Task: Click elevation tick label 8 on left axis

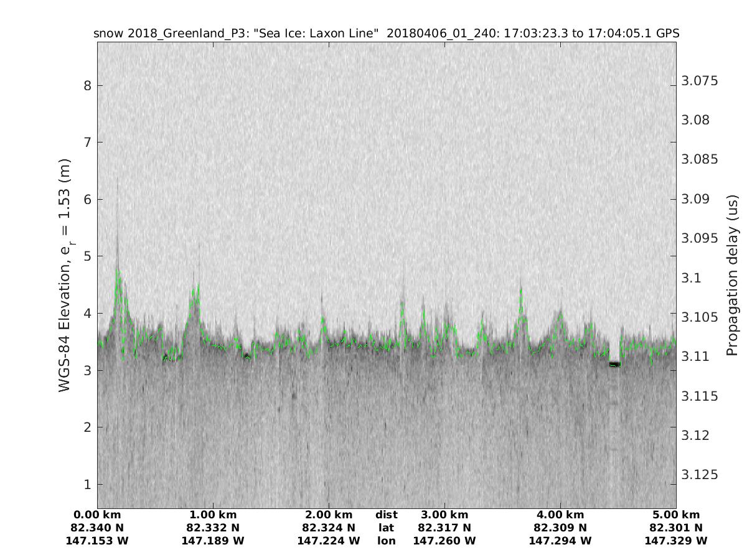Action: click(88, 85)
